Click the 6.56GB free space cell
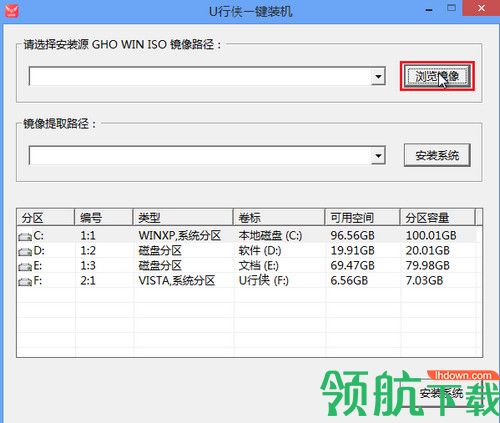The image size is (500, 423). tap(349, 281)
